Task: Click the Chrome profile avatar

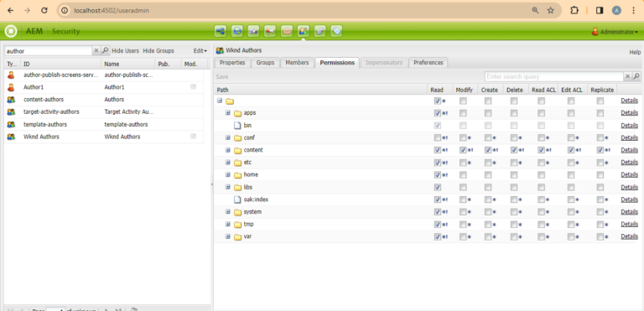Action: [616, 11]
